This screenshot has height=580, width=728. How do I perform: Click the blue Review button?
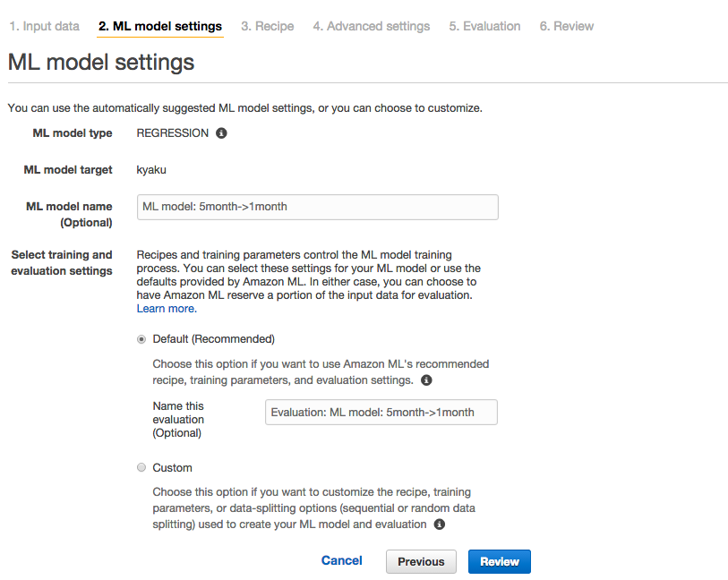click(500, 561)
